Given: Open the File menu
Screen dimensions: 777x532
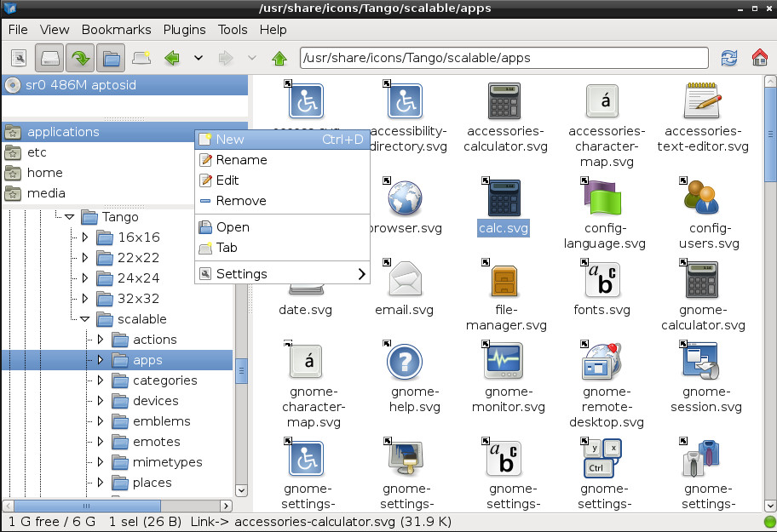Looking at the screenshot, I should (x=18, y=30).
